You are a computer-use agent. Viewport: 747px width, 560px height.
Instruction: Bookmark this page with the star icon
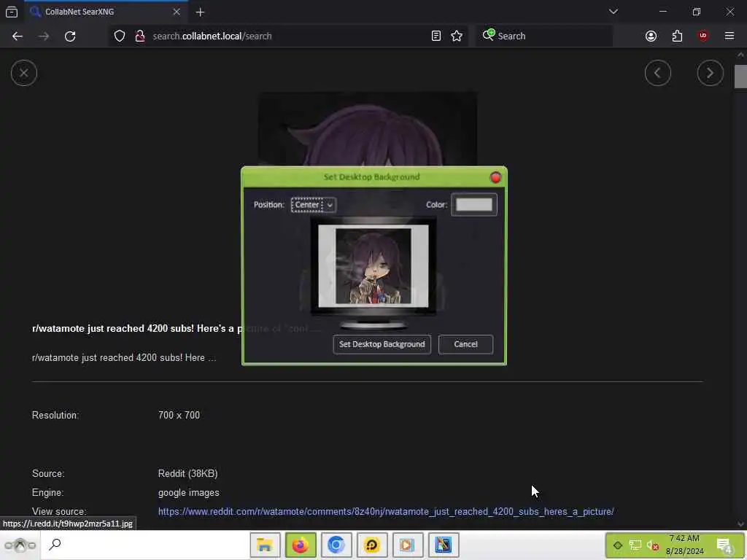tap(457, 36)
